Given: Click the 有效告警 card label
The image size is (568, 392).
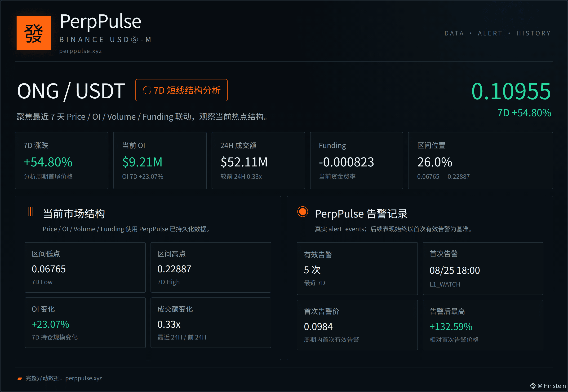Looking at the screenshot, I should pyautogui.click(x=318, y=254).
